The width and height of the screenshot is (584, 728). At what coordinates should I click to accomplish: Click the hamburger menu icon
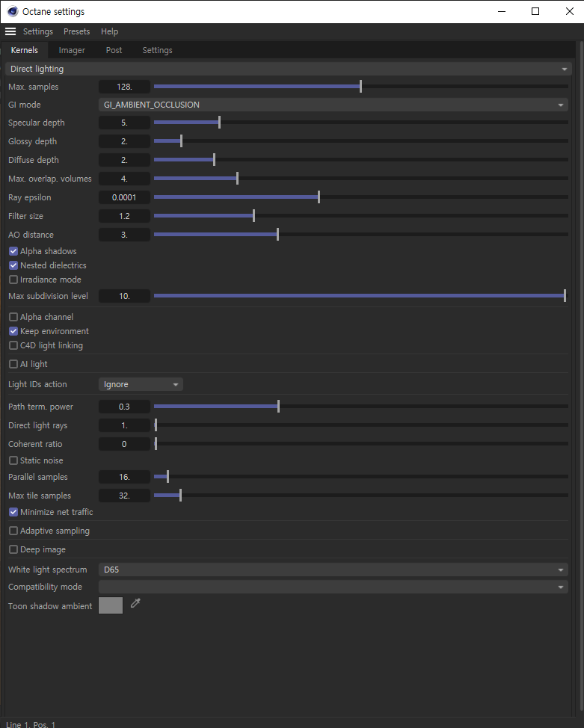coord(10,31)
